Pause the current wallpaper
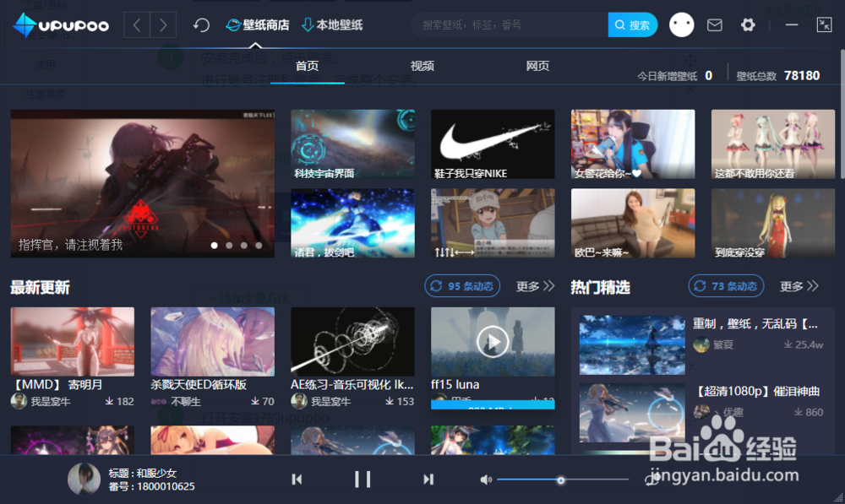Viewport: 845px width, 504px height. (363, 480)
